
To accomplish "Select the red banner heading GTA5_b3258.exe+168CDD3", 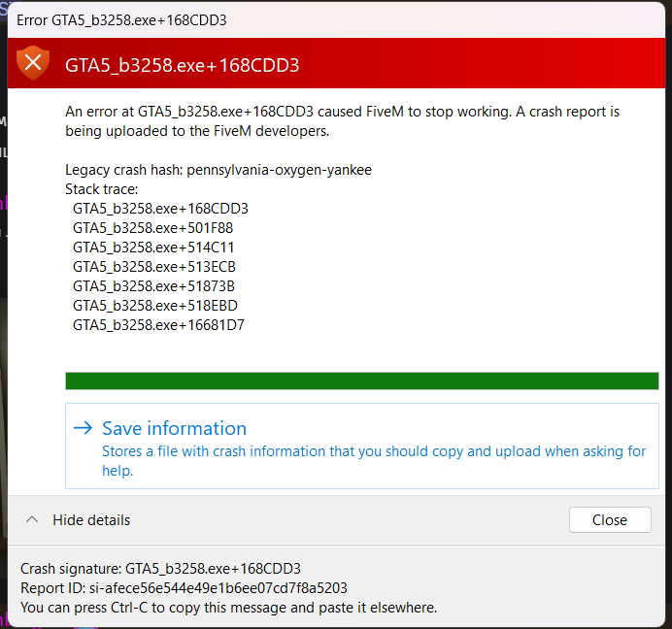I will 183,65.
